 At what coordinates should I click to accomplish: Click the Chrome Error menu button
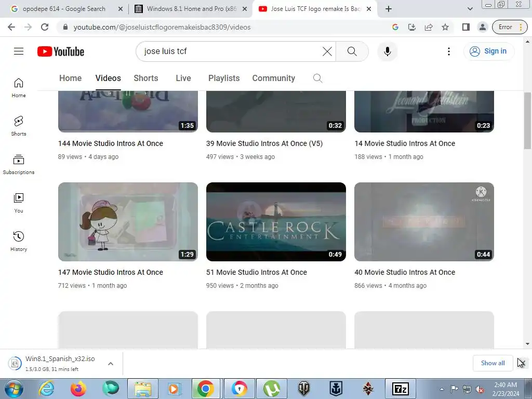510,27
